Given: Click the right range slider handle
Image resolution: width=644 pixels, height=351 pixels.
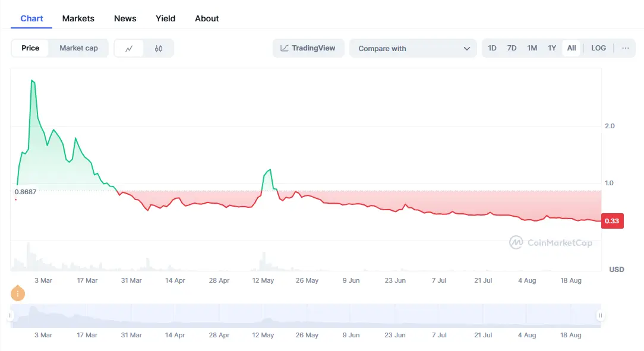Looking at the screenshot, I should coord(601,315).
